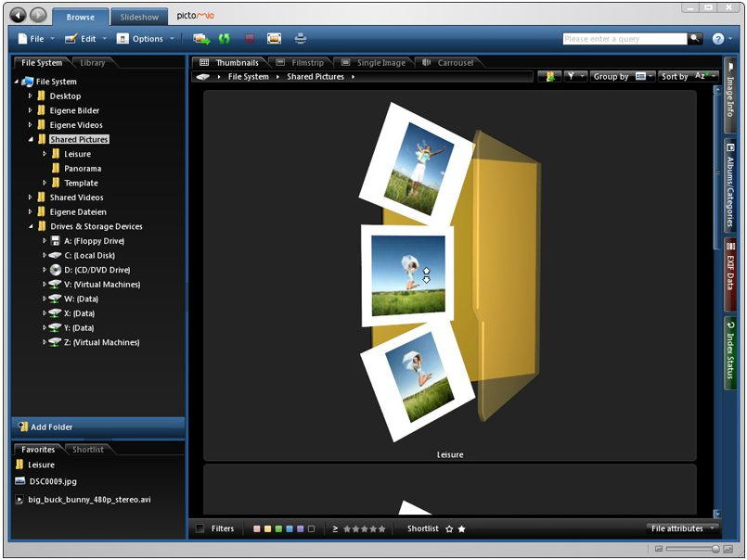Image resolution: width=747 pixels, height=560 pixels.
Task: Click the Add Folder button
Action: [51, 427]
